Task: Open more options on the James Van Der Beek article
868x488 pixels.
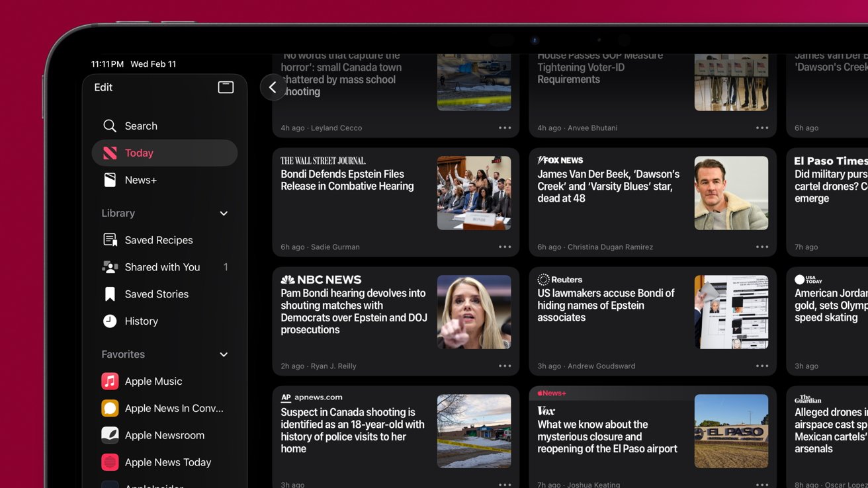Action: pyautogui.click(x=761, y=247)
